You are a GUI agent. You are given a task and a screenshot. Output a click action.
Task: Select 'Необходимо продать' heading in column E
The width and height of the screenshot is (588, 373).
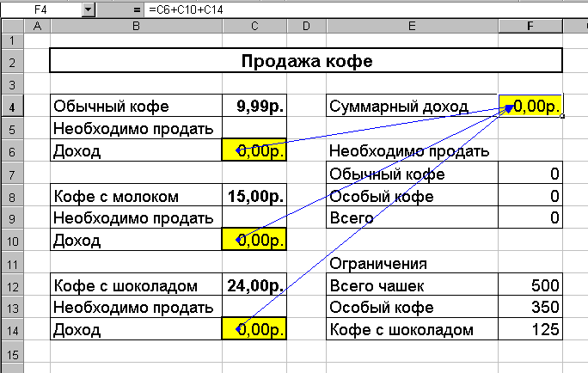point(412,151)
